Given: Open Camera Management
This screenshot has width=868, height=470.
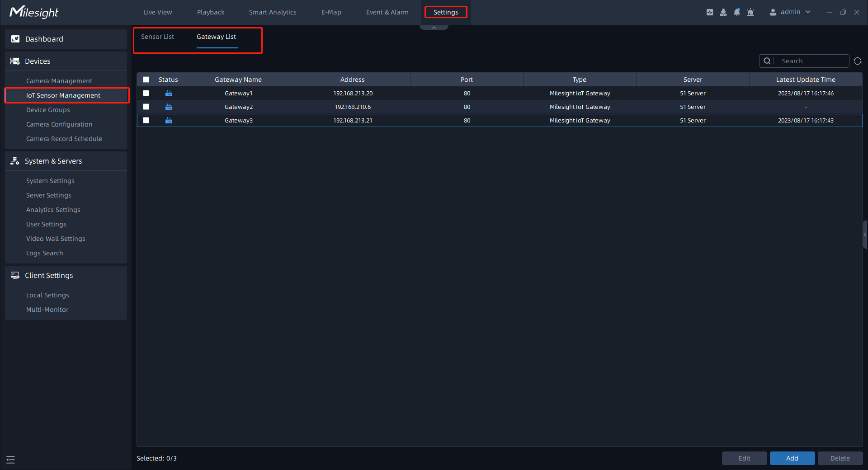Looking at the screenshot, I should pos(59,81).
